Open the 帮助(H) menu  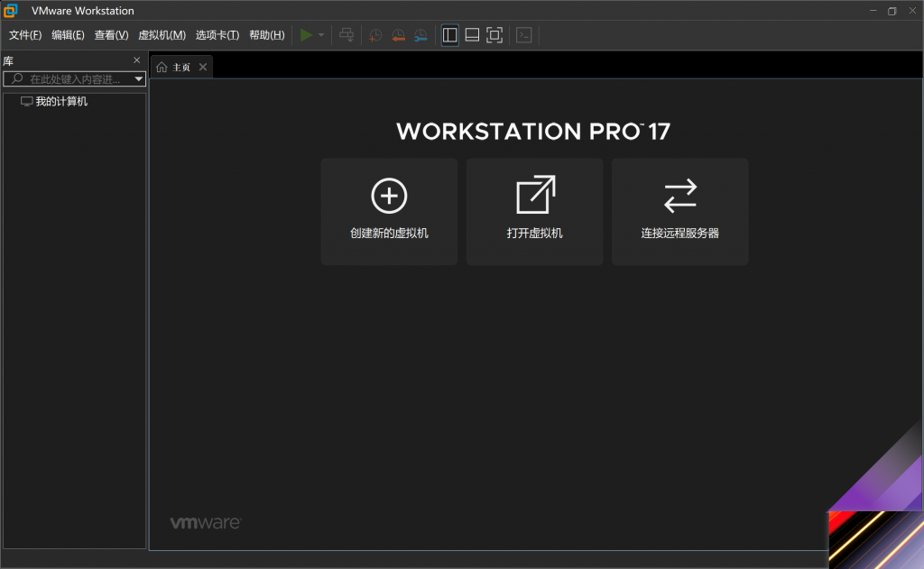click(267, 35)
